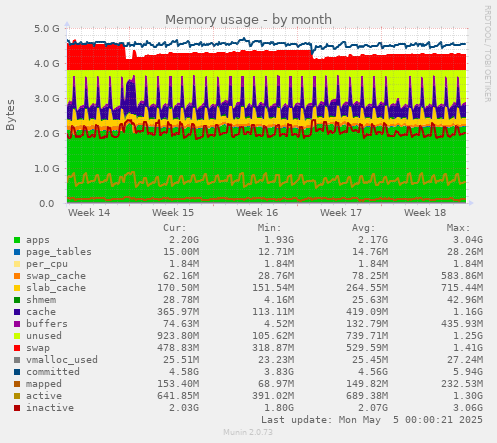Click inactive max value 3.06G

(x=468, y=408)
